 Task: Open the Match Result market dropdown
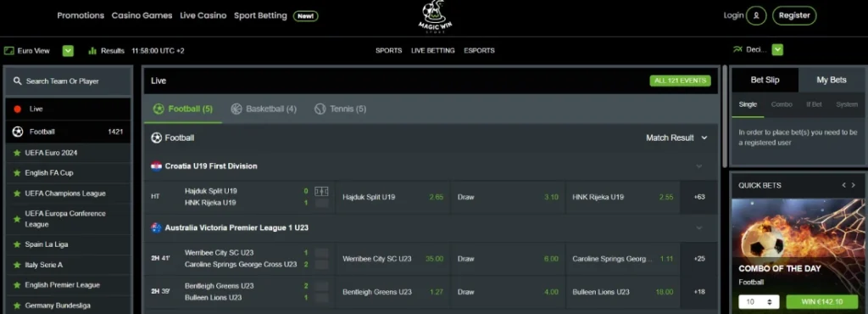677,137
